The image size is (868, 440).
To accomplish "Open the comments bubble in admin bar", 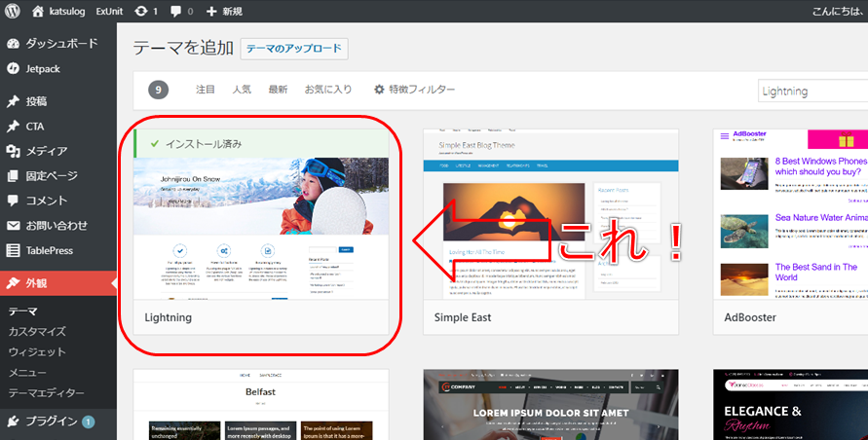I will [176, 12].
